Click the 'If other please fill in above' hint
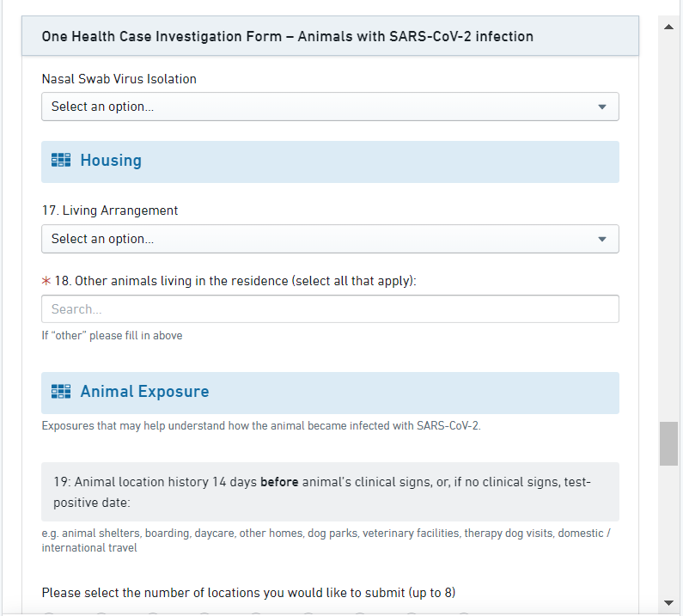Screen dimensions: 683x616 click(113, 336)
